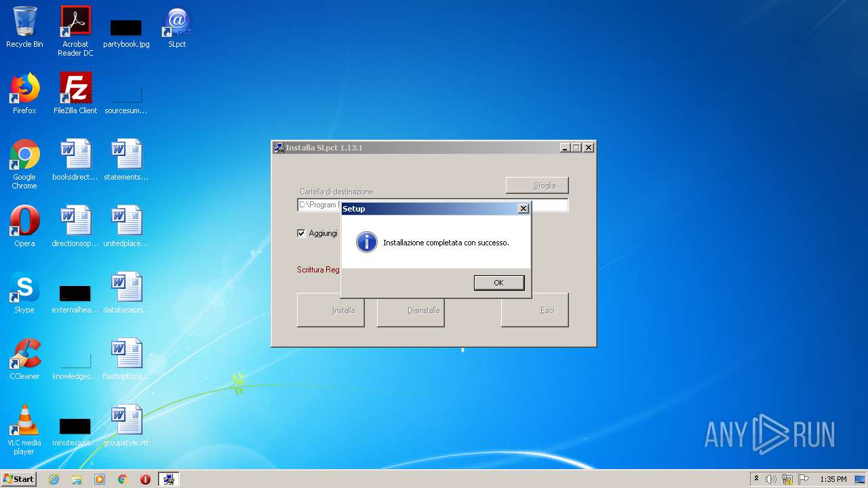This screenshot has height=488, width=868.
Task: Open the volume control tray icon
Action: (771, 479)
